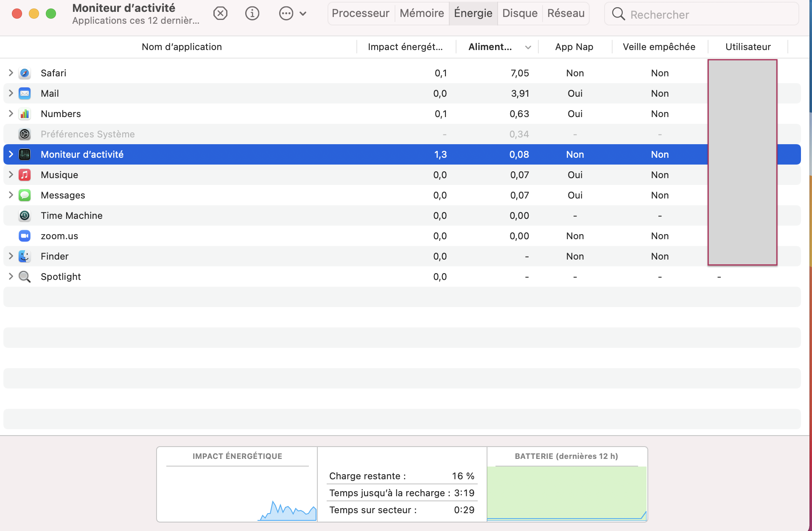Open the more options ellipsis dropdown
This screenshot has width=812, height=531.
292,14
